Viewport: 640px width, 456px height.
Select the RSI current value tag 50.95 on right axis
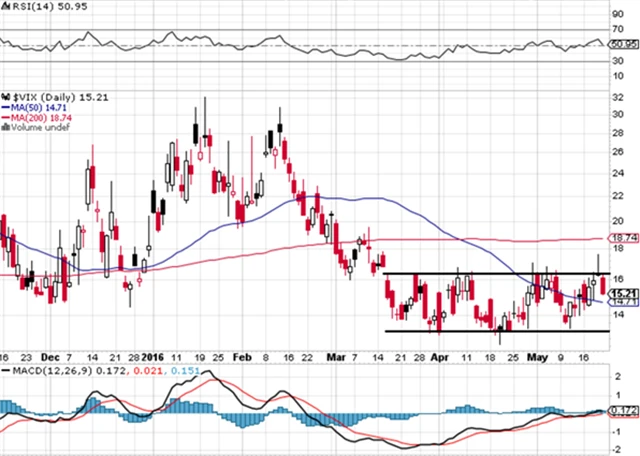(623, 44)
